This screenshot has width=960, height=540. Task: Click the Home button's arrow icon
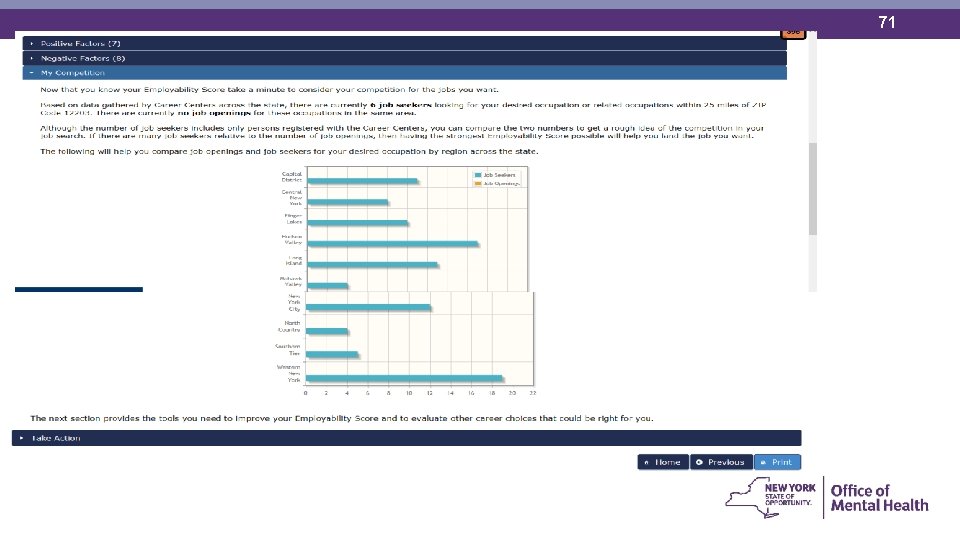click(x=647, y=463)
